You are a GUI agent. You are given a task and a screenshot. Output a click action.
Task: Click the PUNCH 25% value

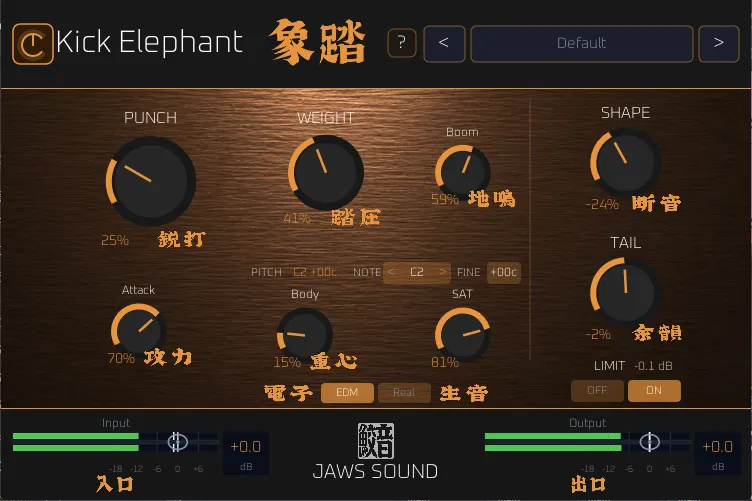115,240
